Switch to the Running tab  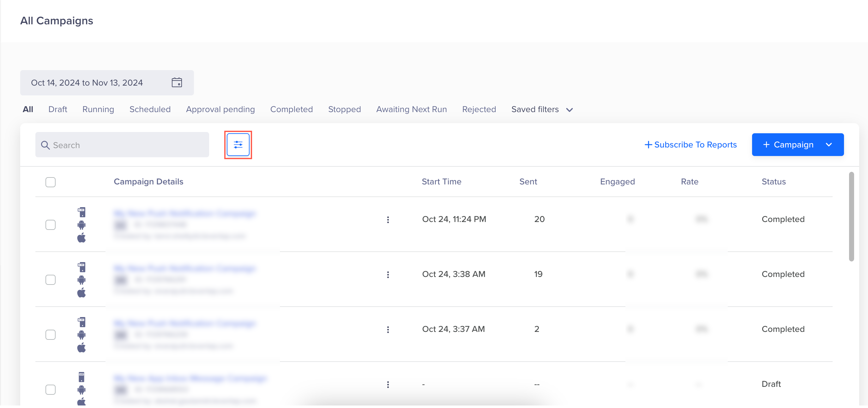[98, 110]
